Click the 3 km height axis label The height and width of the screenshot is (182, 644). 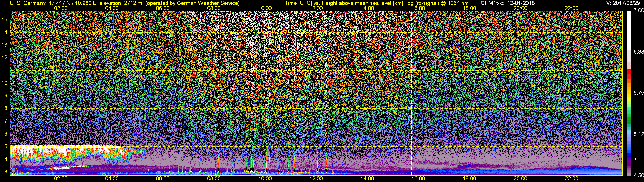[6, 172]
